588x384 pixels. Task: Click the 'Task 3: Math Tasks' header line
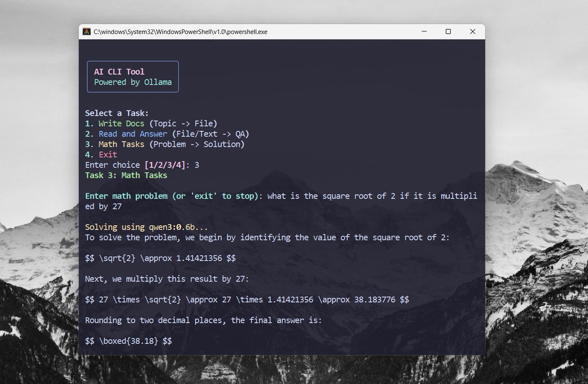coord(127,175)
